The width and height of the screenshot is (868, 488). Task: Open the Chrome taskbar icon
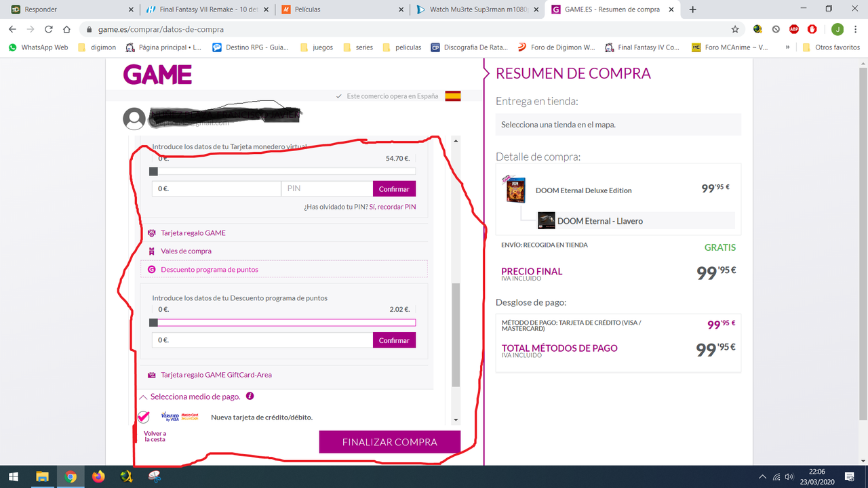coord(71,476)
